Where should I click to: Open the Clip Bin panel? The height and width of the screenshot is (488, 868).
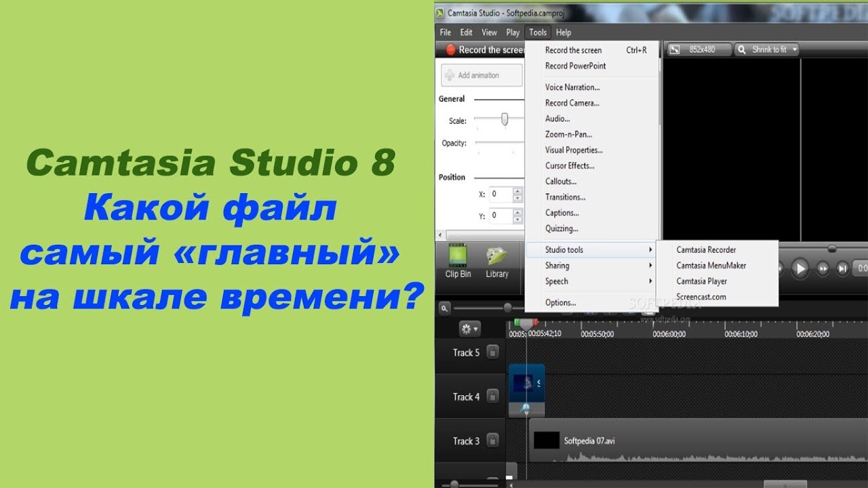pos(458,262)
